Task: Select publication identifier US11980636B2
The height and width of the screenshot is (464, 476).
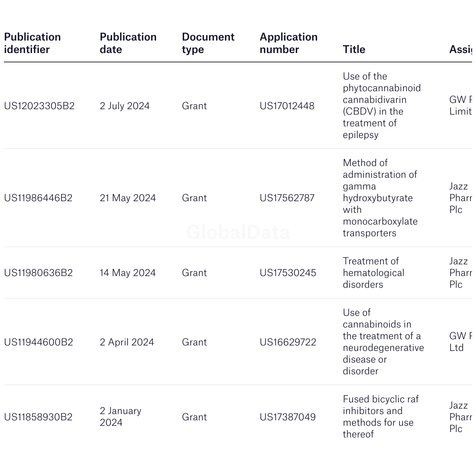Action: coord(38,273)
